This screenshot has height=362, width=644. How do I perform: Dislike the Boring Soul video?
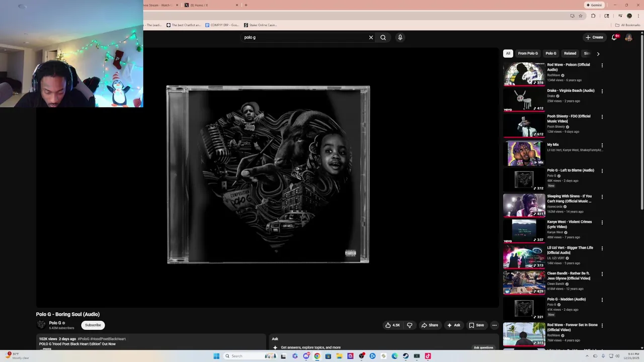coord(410,325)
